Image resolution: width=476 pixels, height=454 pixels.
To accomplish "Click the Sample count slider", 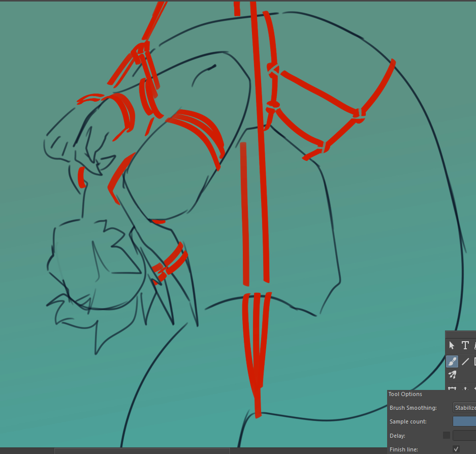I will pos(464,421).
